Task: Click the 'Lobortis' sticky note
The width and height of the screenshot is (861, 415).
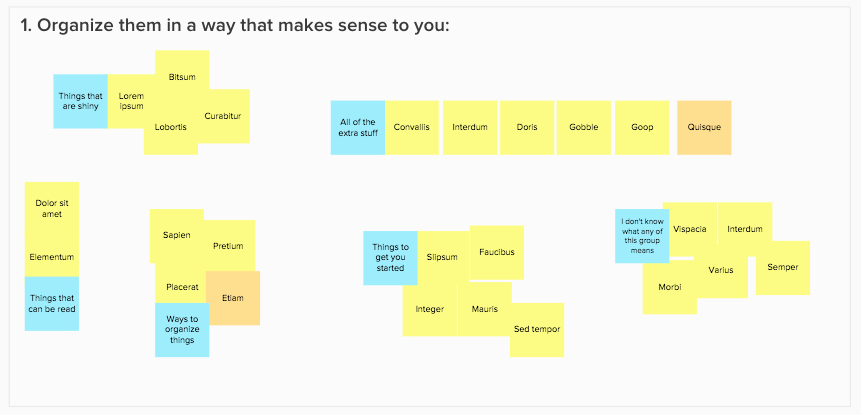Action: point(171,127)
